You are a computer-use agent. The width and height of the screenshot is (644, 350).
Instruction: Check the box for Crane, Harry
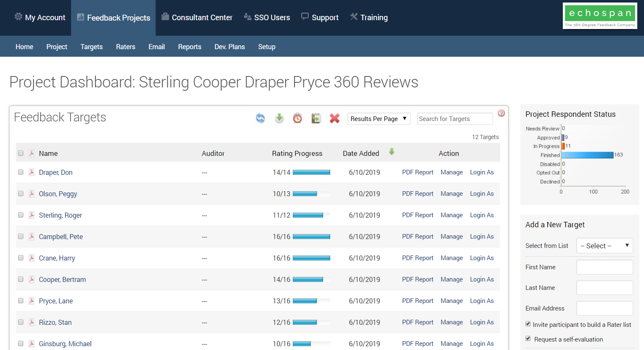(21, 258)
